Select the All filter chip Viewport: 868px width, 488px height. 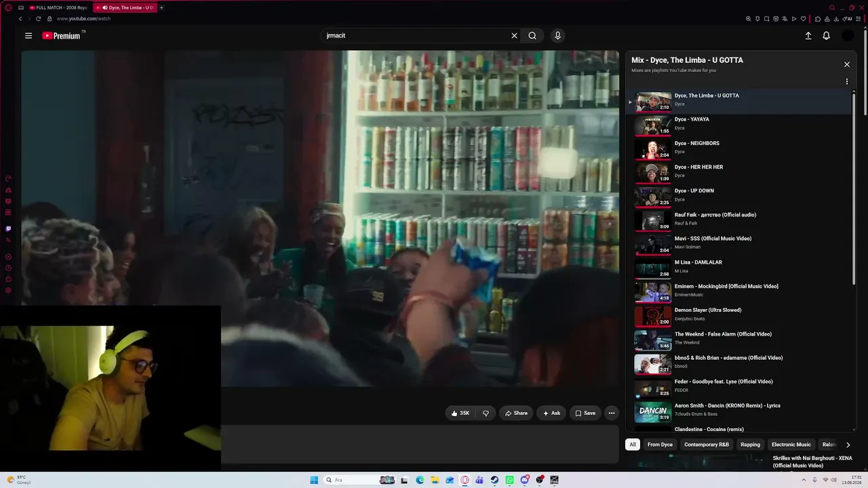click(632, 445)
